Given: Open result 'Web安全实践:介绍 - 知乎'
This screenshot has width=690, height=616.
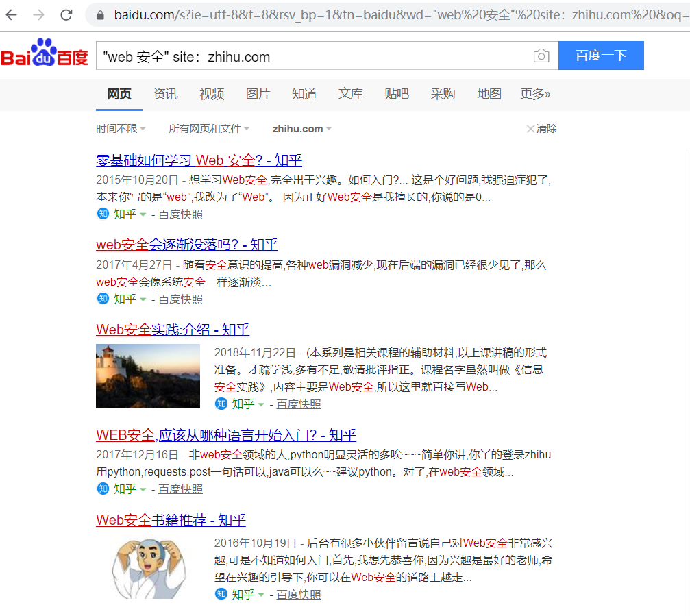Looking at the screenshot, I should [173, 330].
